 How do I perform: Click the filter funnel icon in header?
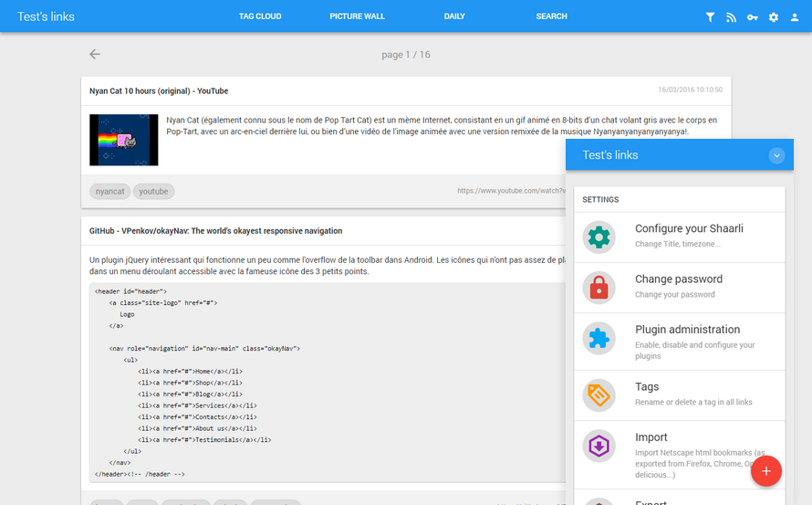(x=711, y=17)
